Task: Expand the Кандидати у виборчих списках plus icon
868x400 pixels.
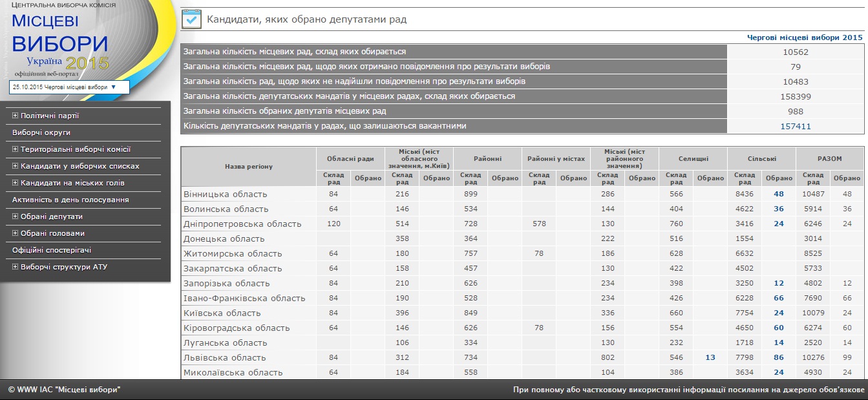Action: pyautogui.click(x=16, y=167)
